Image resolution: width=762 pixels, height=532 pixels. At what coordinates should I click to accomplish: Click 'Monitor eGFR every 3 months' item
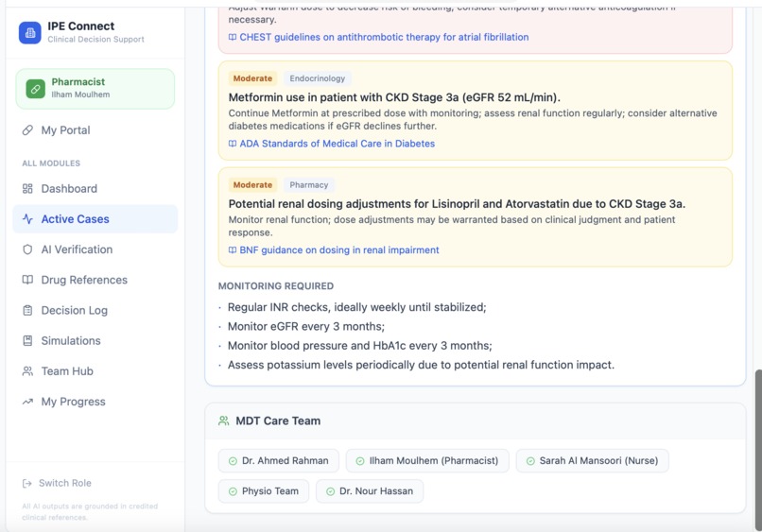click(306, 327)
